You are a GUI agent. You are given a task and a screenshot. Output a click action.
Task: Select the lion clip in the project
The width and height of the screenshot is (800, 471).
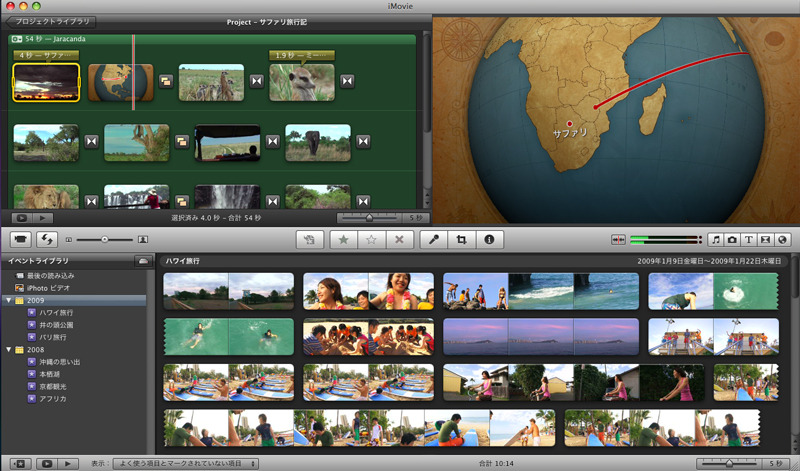[x=46, y=197]
